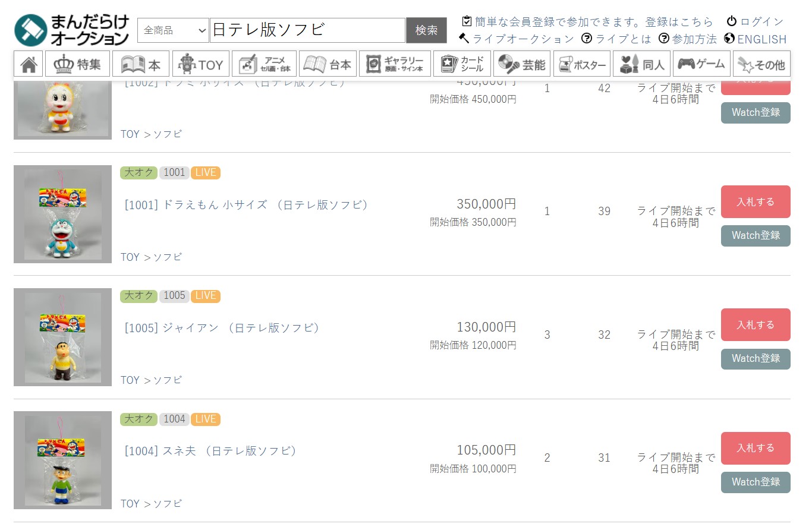The height and width of the screenshot is (530, 812).
Task: Open the 芸能 entertainment category
Action: 522,64
